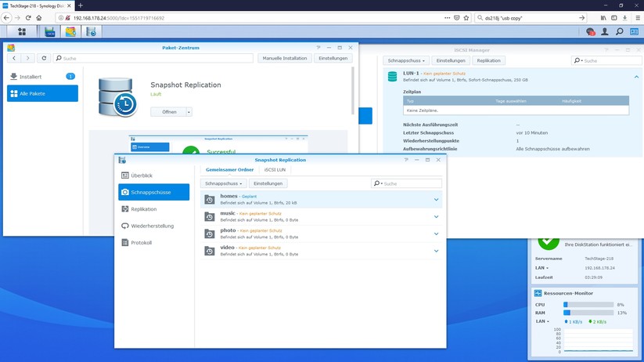The height and width of the screenshot is (362, 644).
Task: Expand the music folder entry chevron
Action: (436, 217)
